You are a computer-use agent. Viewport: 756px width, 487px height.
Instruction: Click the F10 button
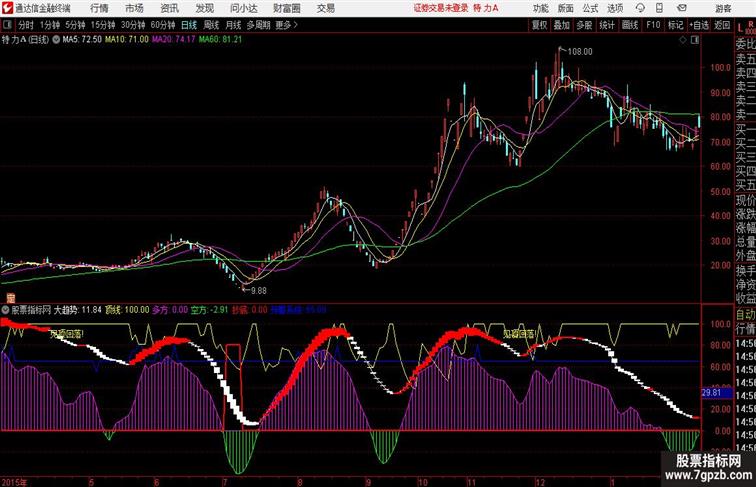652,24
